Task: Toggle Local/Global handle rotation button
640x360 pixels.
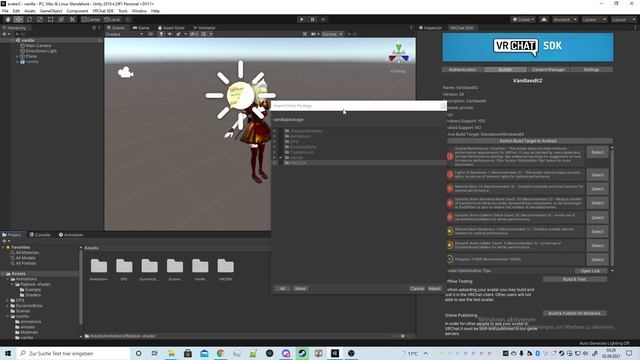Action: [x=112, y=20]
